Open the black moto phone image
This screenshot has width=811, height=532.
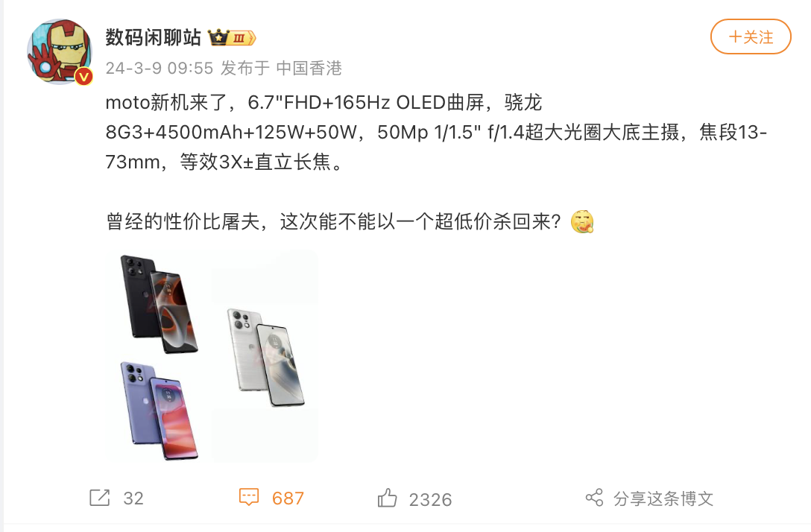159,303
